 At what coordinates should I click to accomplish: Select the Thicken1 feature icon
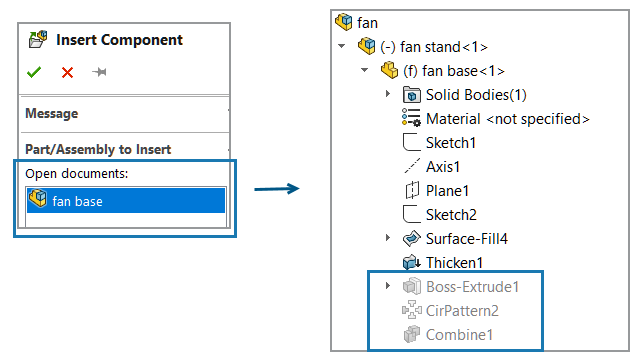point(411,262)
